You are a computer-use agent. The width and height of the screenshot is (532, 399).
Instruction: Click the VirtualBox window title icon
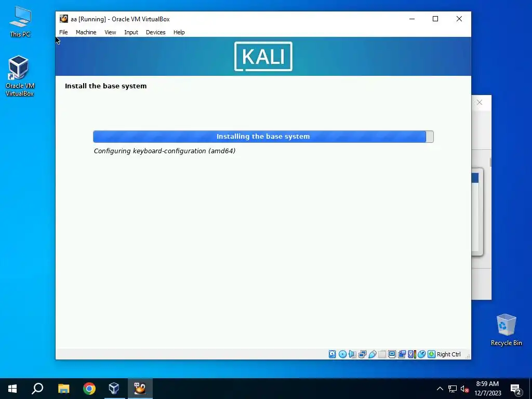(64, 19)
